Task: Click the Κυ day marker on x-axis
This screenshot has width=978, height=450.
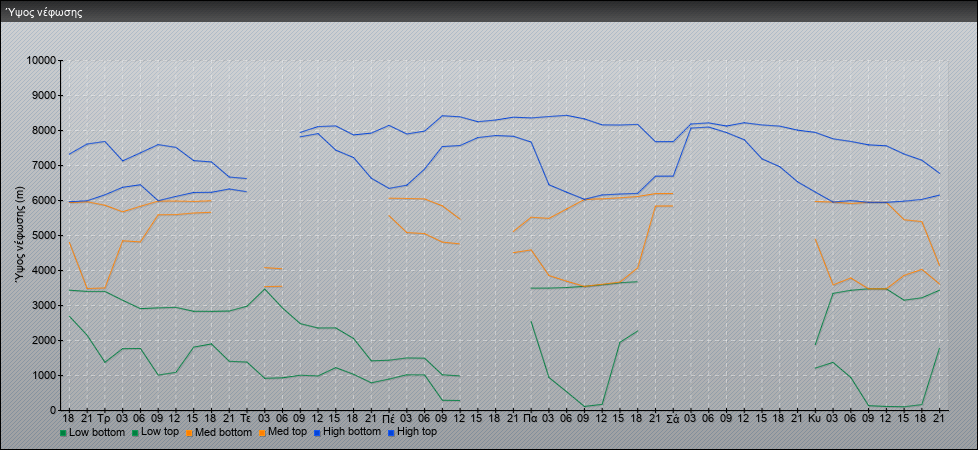Action: click(x=814, y=417)
